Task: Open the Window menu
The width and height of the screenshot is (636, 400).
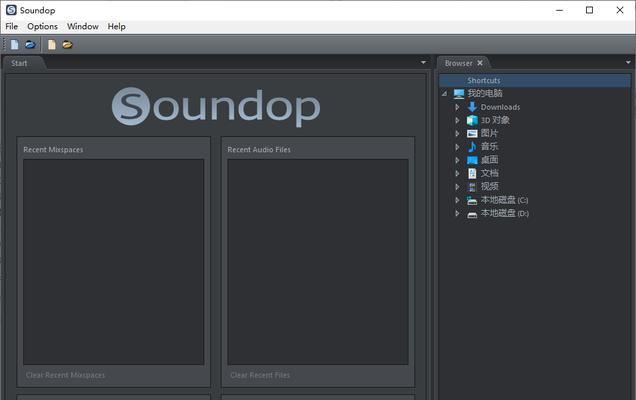Action: coord(83,26)
